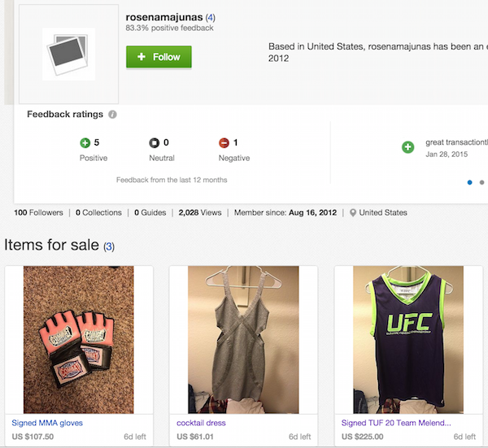488x448 pixels.
Task: Open feedback score (4) link
Action: (x=211, y=17)
